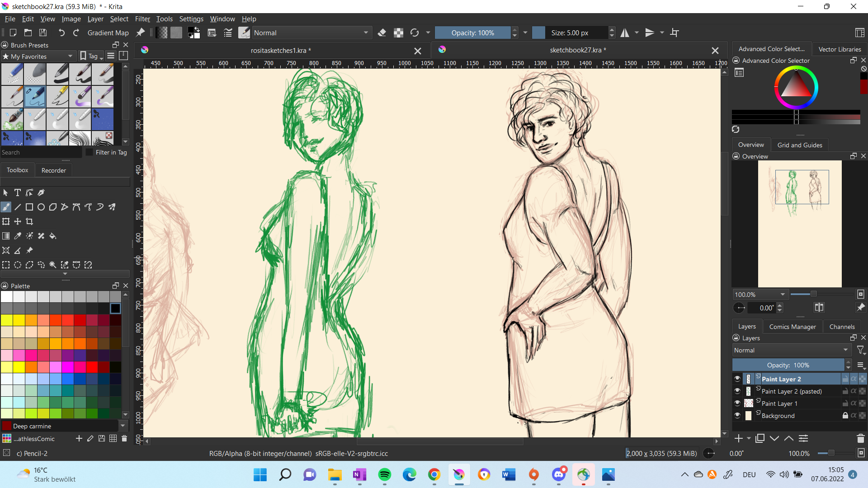Switch to the Channels tab
The height and width of the screenshot is (488, 868).
842,326
